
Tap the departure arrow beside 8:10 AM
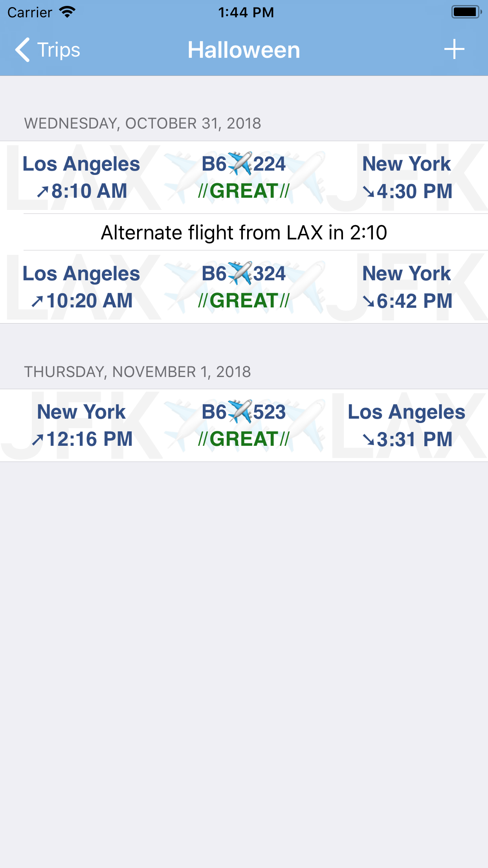(x=42, y=192)
